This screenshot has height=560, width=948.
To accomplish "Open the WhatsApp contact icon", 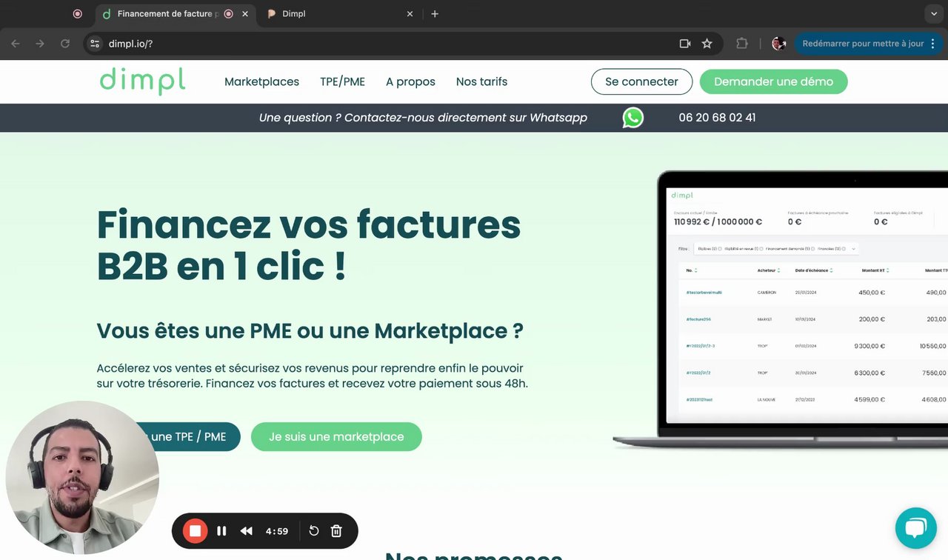I will pos(633,118).
